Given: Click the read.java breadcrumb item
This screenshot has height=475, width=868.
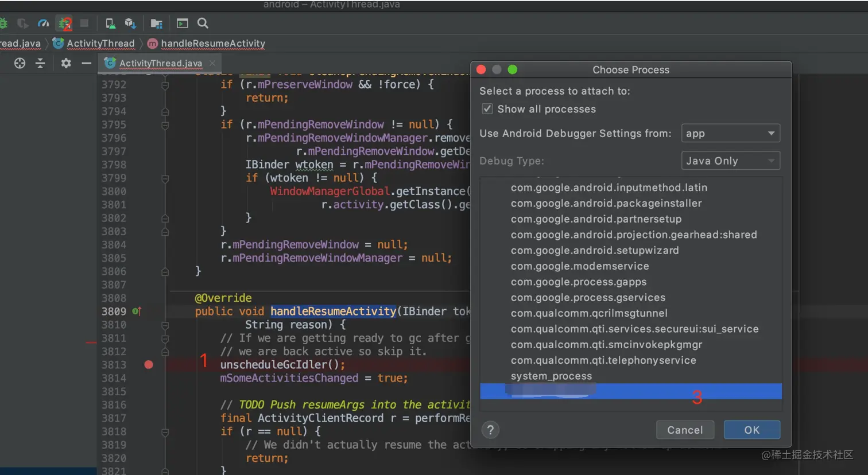Looking at the screenshot, I should pos(20,44).
